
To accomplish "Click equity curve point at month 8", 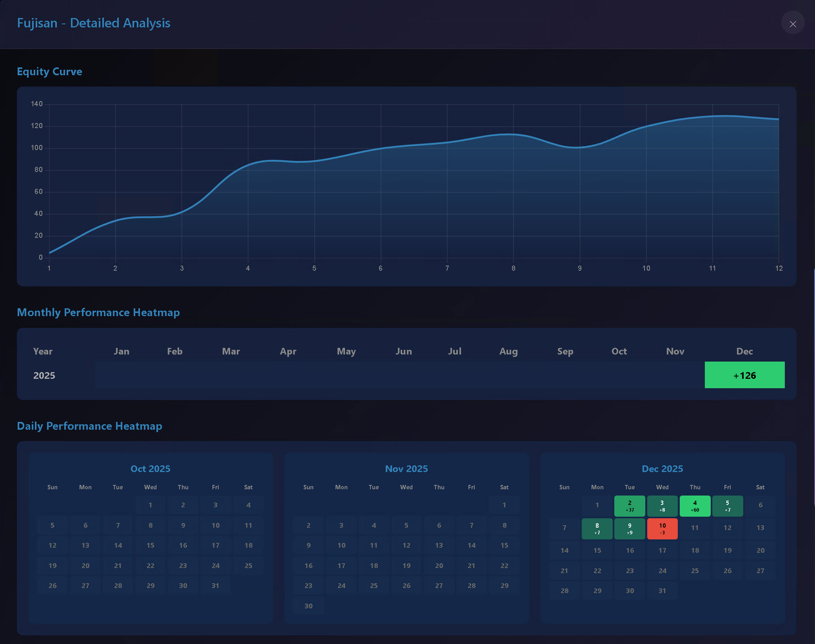I will (x=513, y=134).
